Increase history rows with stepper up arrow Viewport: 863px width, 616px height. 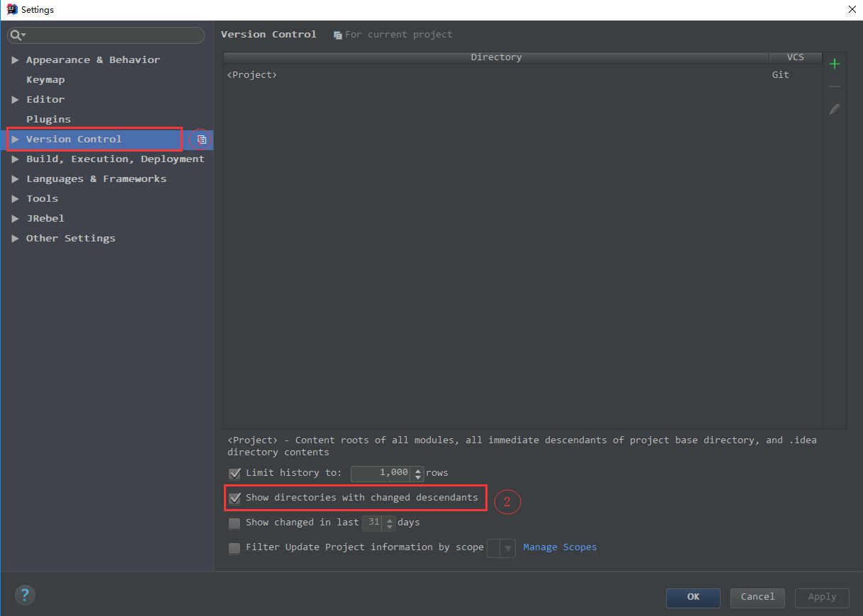click(417, 469)
